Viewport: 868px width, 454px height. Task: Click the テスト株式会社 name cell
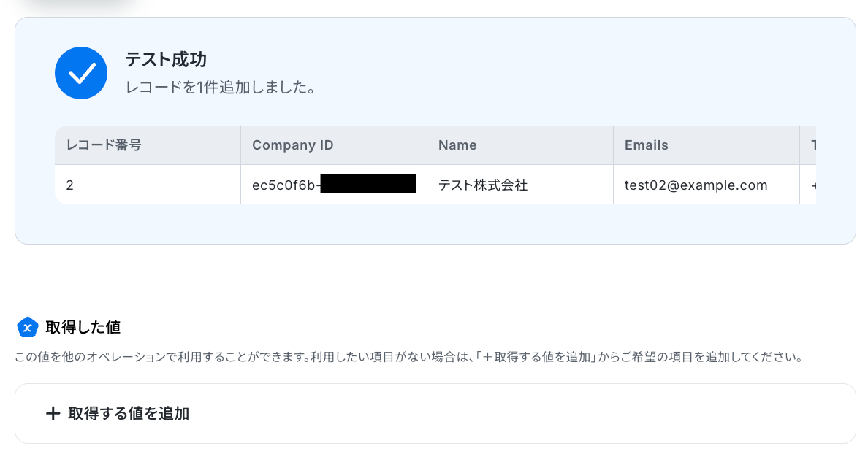519,185
